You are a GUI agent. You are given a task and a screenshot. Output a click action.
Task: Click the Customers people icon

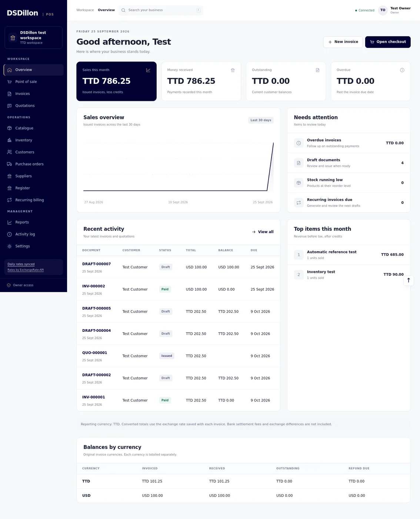[x=10, y=152]
